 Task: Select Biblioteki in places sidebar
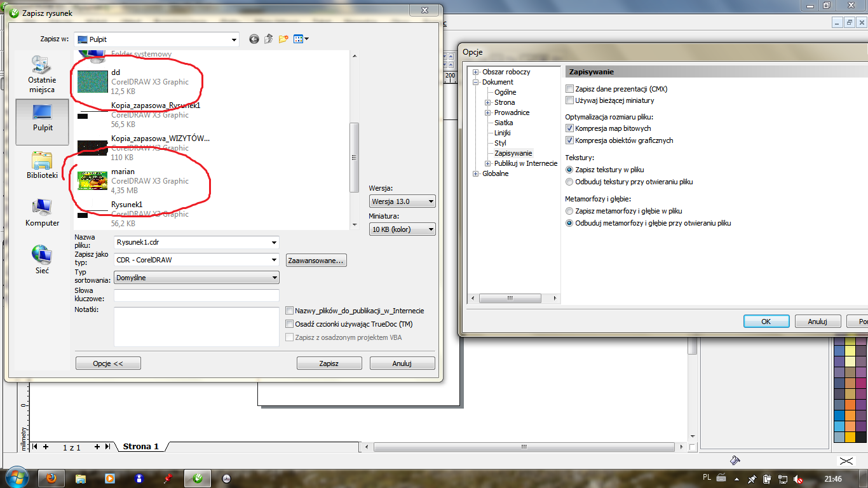pyautogui.click(x=42, y=165)
